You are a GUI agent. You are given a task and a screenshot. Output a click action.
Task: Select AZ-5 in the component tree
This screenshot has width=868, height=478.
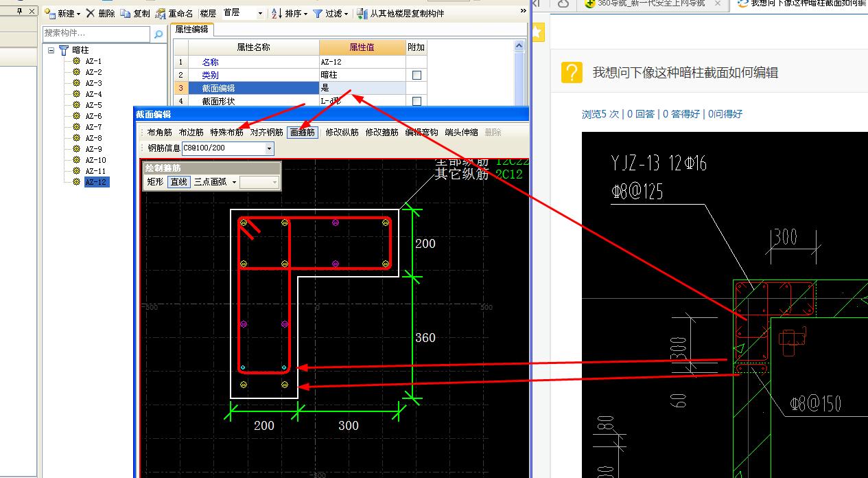(93, 105)
